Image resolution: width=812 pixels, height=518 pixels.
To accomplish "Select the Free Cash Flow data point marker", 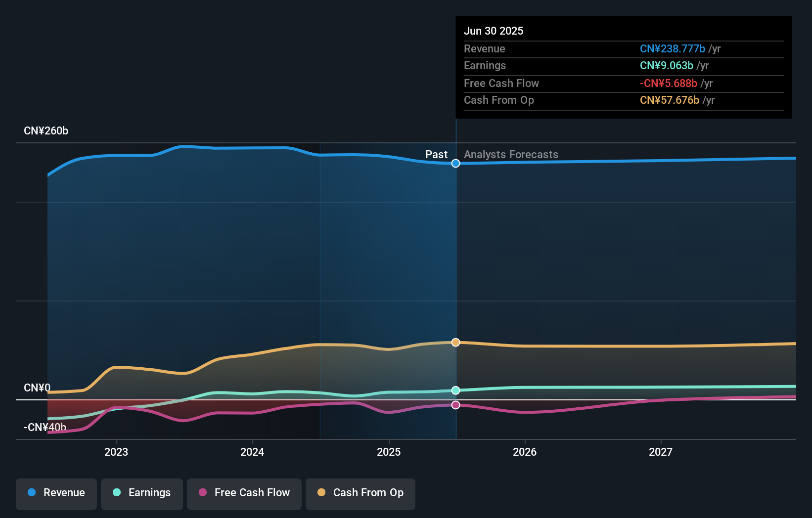I will pyautogui.click(x=455, y=405).
